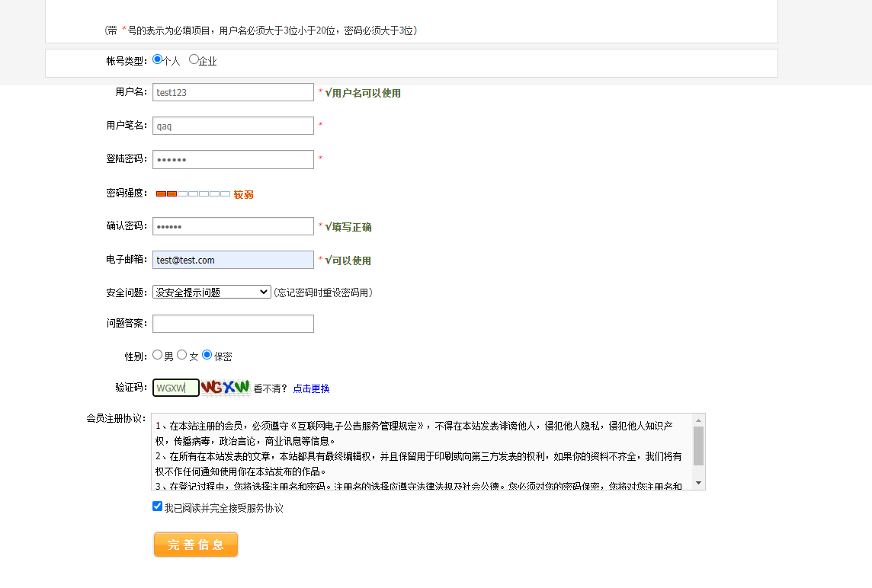Click the password strength indicator bar

tap(193, 194)
